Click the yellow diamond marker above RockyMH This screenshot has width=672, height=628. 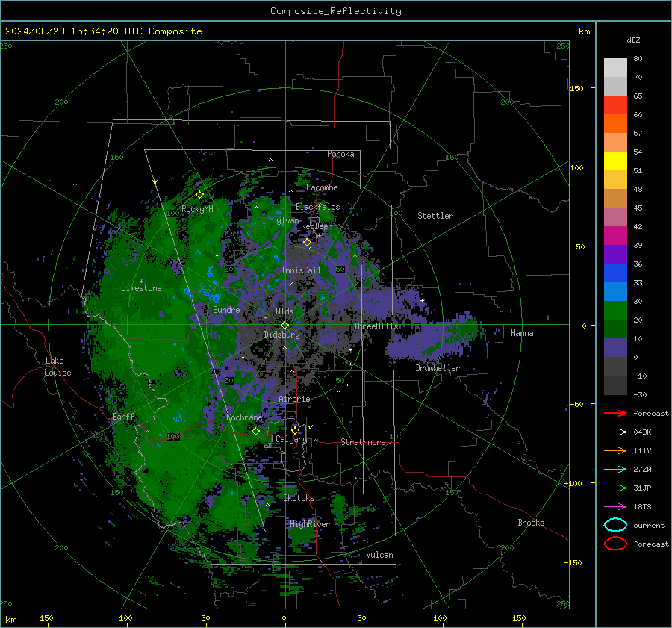(199, 195)
